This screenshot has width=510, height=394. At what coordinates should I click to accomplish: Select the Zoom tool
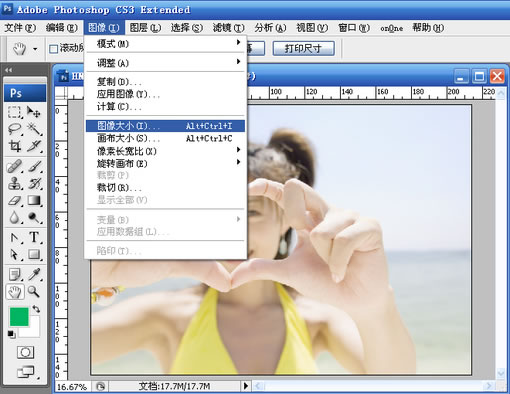[34, 292]
